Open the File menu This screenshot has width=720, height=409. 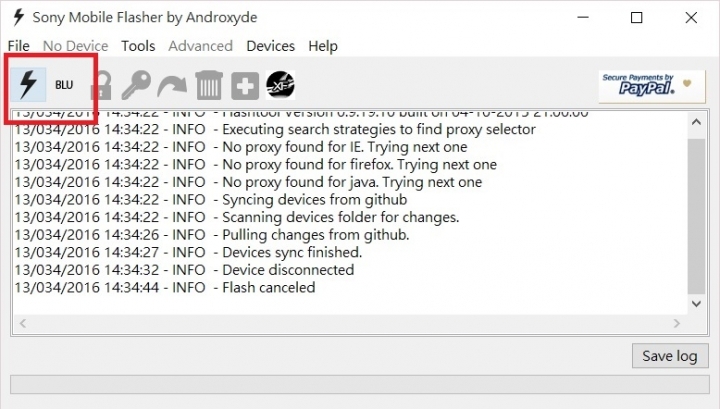click(18, 46)
